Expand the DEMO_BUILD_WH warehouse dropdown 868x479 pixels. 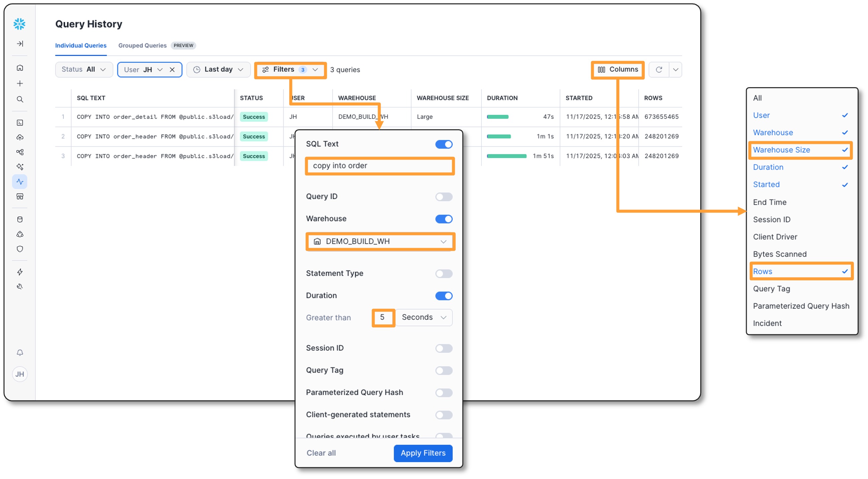click(380, 242)
